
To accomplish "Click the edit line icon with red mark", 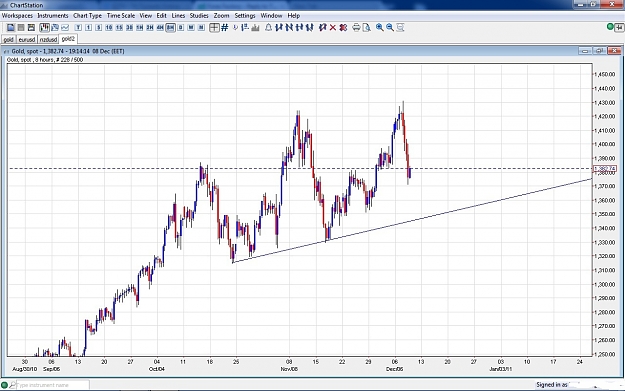I will coord(322,28).
